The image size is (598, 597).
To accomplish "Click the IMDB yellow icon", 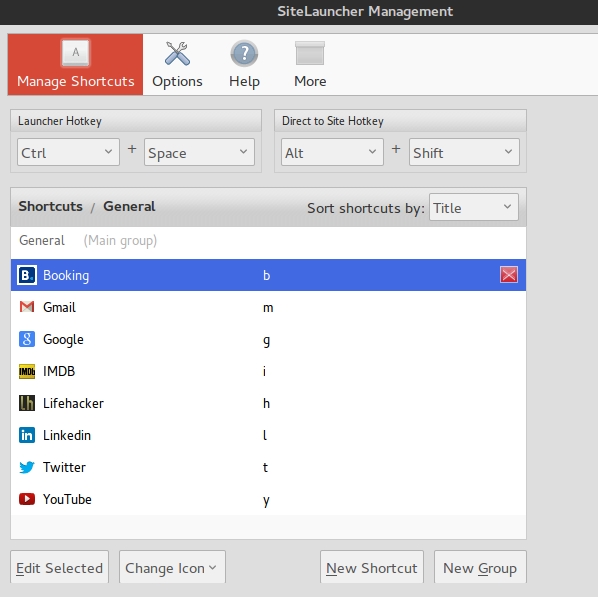I will pyautogui.click(x=27, y=371).
